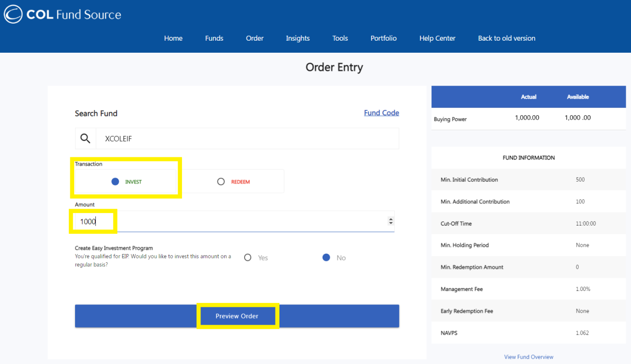The height and width of the screenshot is (364, 631).
Task: Click the Amount field stepper arrows
Action: pos(391,221)
